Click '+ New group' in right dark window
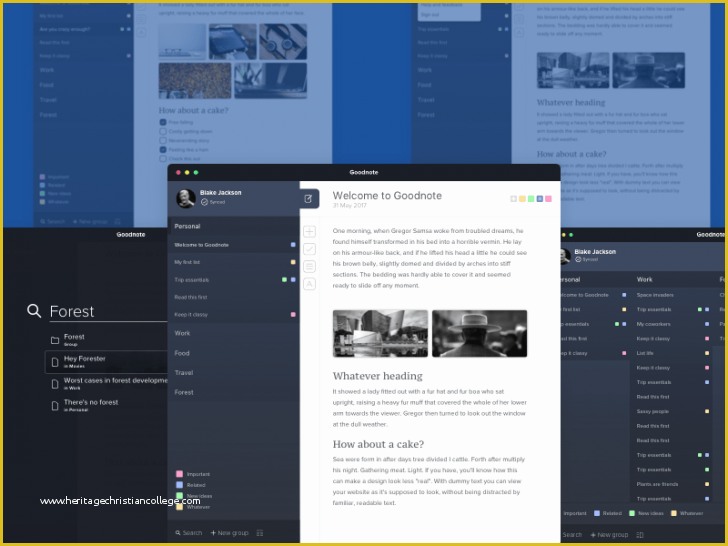Image resolution: width=728 pixels, height=546 pixels. pos(609,535)
